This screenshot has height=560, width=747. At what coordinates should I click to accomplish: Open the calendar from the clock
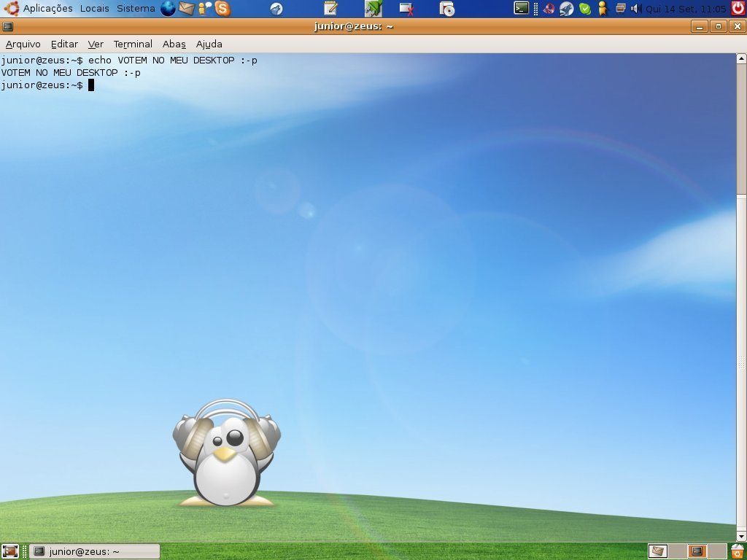[x=686, y=9]
